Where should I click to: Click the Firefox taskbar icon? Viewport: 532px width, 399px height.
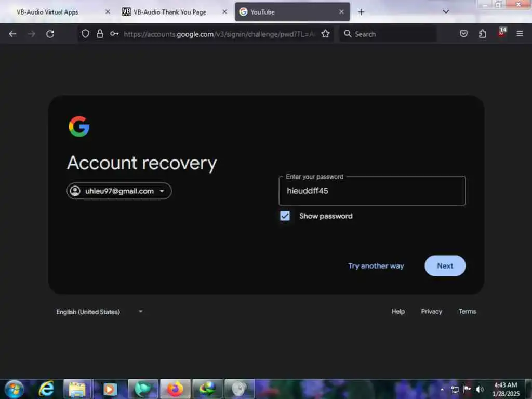tap(175, 389)
